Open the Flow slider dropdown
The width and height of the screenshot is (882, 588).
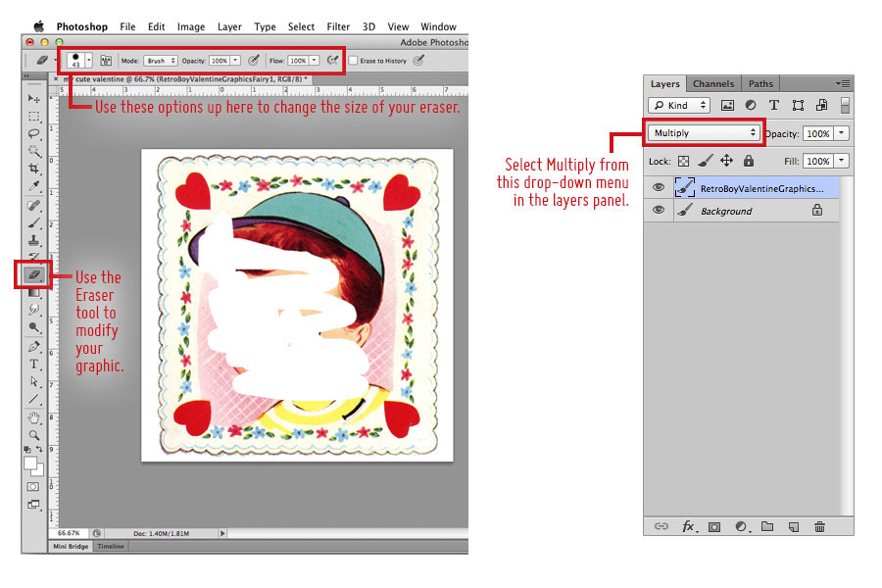click(x=315, y=60)
